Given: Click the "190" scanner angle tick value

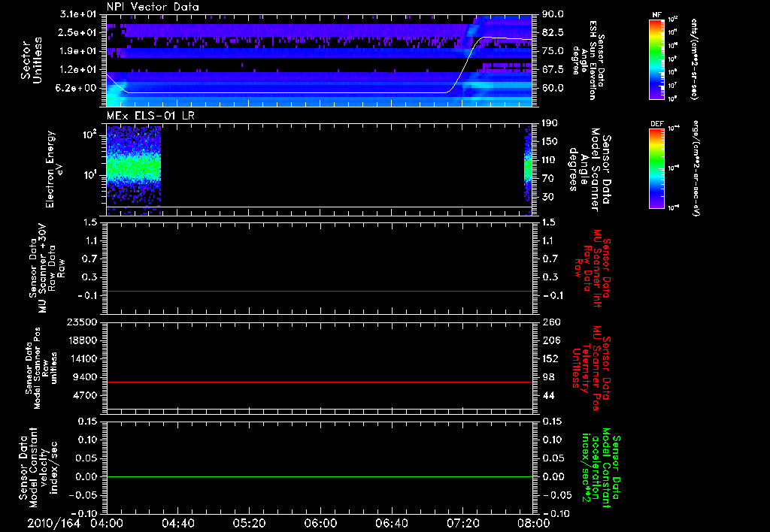Looking at the screenshot, I should tap(550, 123).
